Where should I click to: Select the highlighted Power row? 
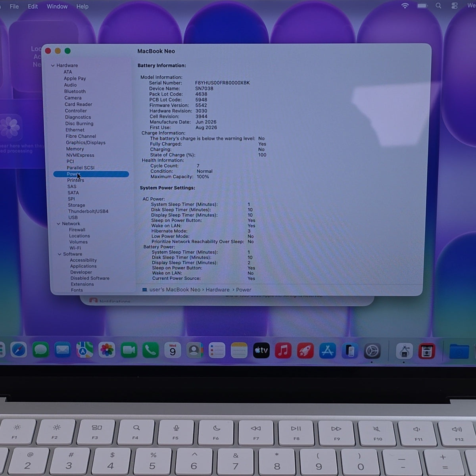click(91, 174)
